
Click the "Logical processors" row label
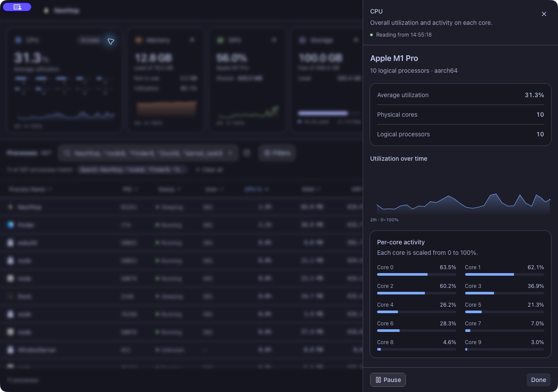403,134
